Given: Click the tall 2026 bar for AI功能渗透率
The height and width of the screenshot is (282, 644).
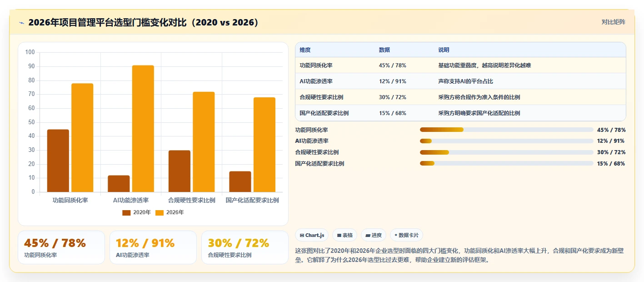Looking at the screenshot, I should click(143, 129).
